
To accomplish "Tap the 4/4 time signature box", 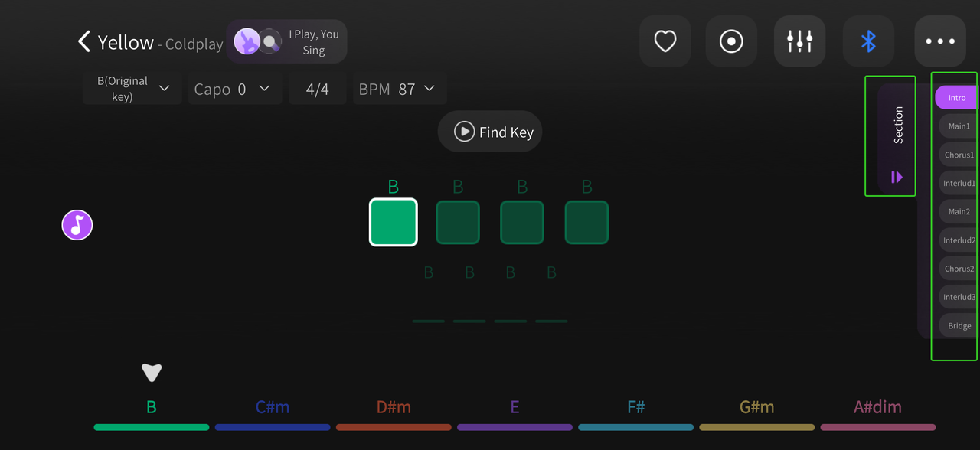I will click(x=318, y=89).
